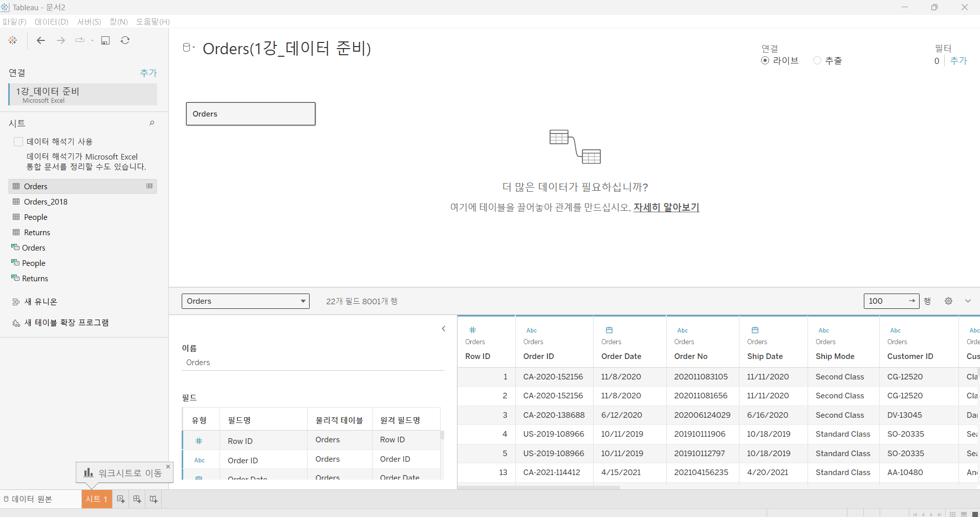This screenshot has width=980, height=517.
Task: Click the metadata field list vertical scrollbar
Action: [x=442, y=435]
